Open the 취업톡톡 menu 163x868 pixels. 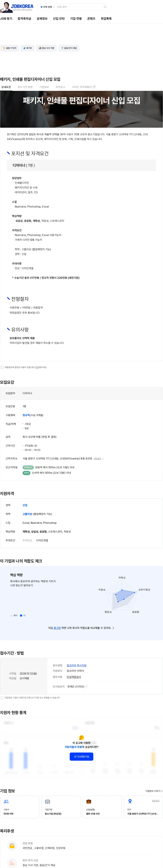click(x=106, y=18)
